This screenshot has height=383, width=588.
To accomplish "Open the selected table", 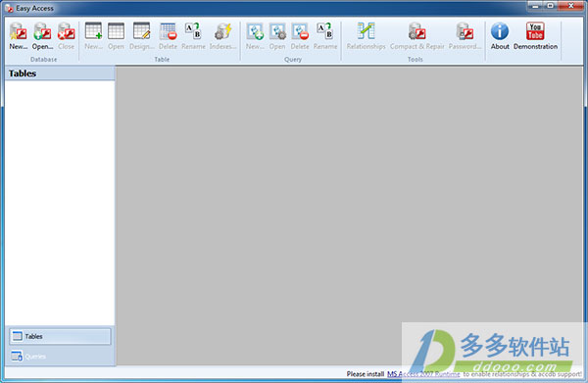I will point(116,36).
